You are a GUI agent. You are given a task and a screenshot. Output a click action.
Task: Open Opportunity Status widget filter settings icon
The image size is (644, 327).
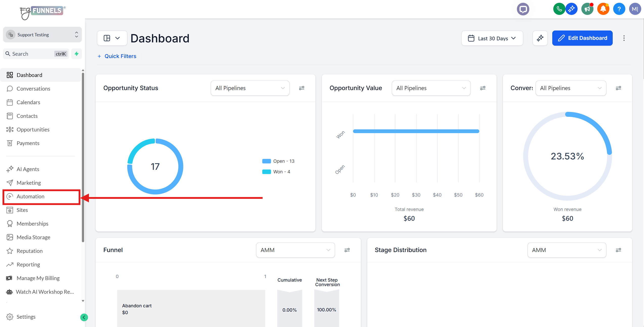pyautogui.click(x=301, y=88)
